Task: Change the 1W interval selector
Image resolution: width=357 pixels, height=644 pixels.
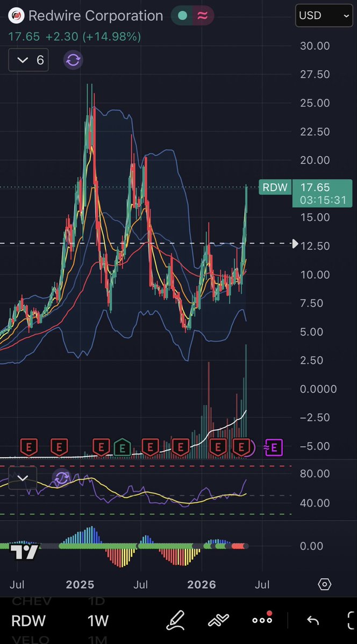Action: (x=98, y=620)
